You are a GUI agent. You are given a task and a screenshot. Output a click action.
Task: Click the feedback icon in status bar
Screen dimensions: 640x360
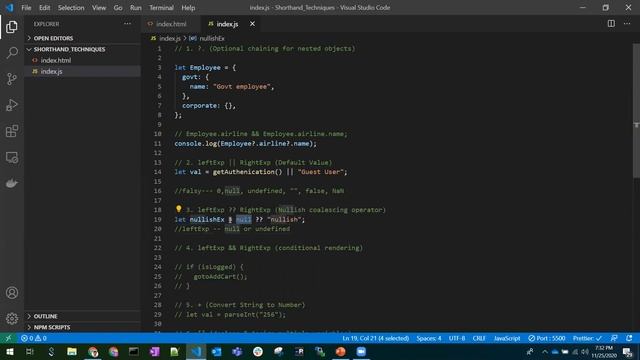pyautogui.click(x=614, y=338)
